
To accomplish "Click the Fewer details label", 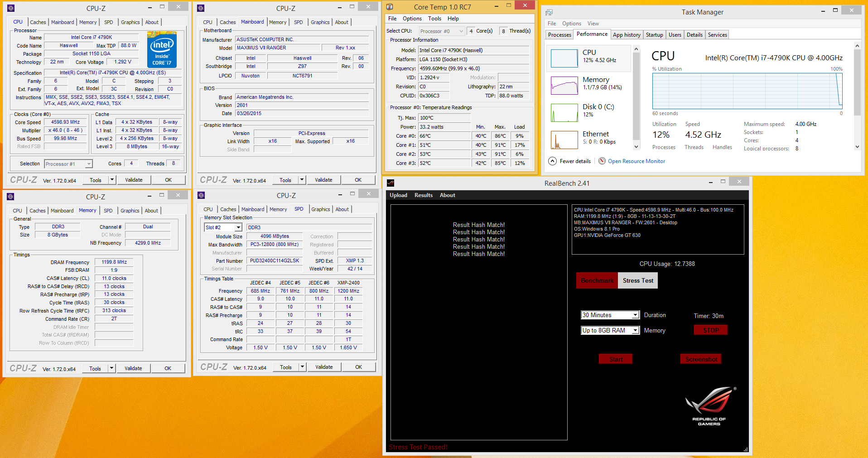I will [575, 161].
